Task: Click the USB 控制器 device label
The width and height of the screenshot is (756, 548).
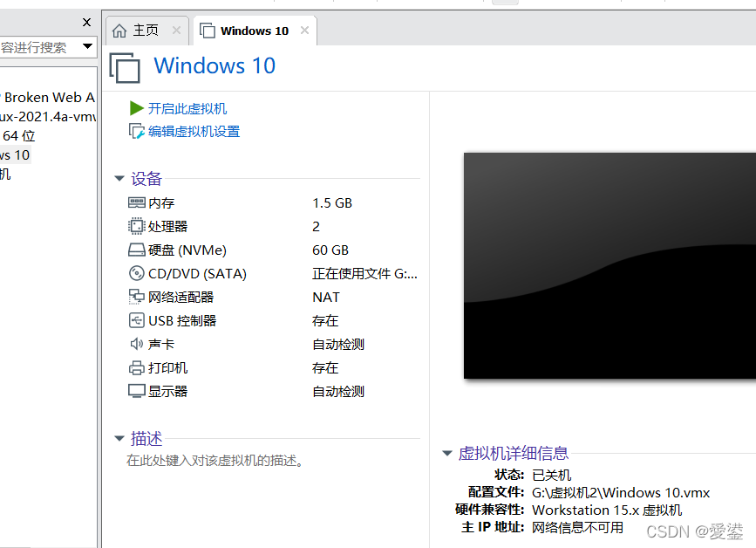Action: (182, 321)
